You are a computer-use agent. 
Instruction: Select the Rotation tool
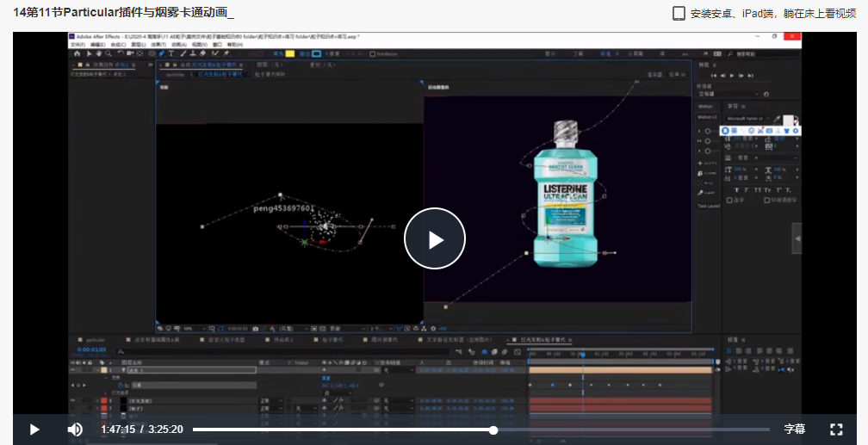click(x=121, y=53)
